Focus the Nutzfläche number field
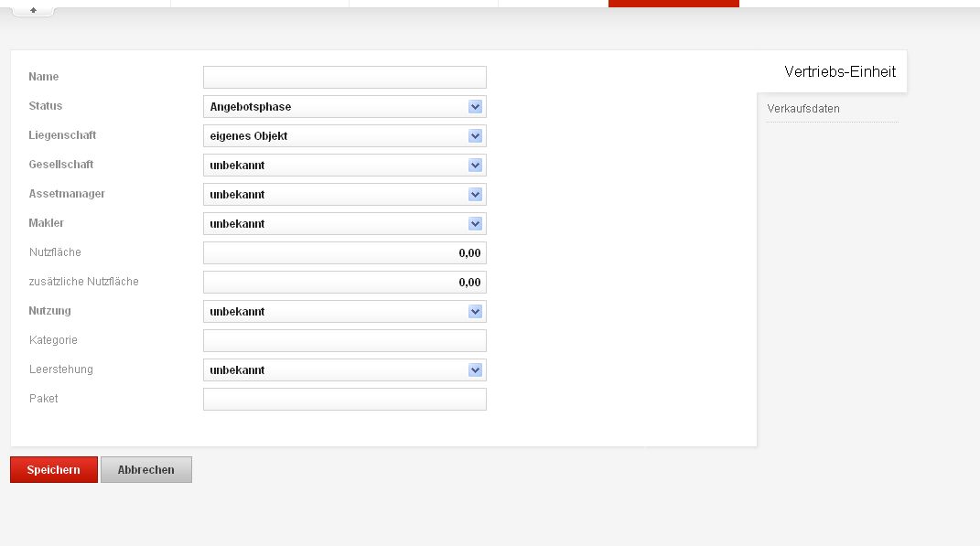 (x=344, y=253)
